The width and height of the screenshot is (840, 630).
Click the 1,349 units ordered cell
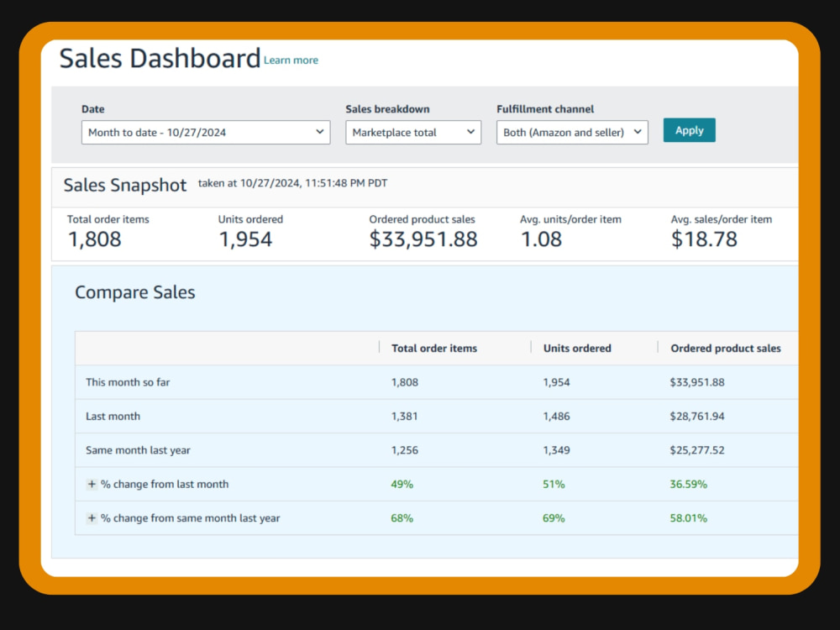pyautogui.click(x=556, y=450)
